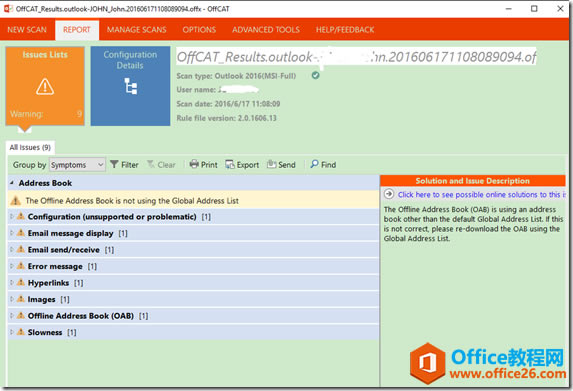This screenshot has height=391, width=573.
Task: Click the Print toolbar button
Action: 204,165
